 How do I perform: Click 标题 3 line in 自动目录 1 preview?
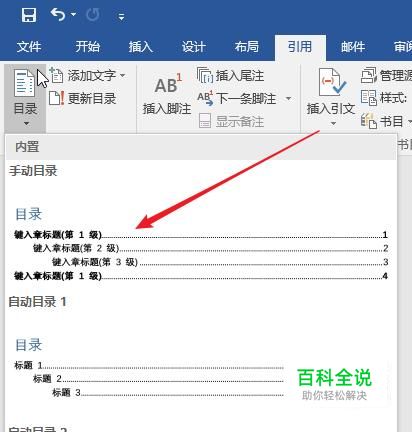168,393
